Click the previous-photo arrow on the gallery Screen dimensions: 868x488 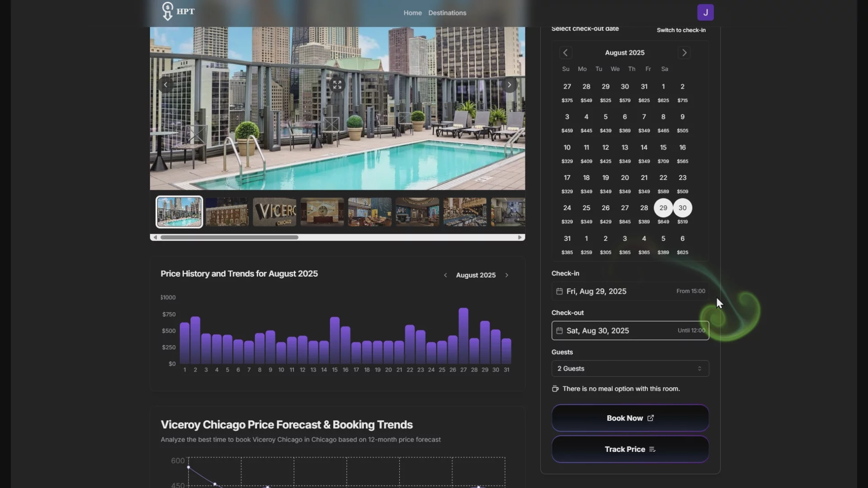tap(165, 84)
